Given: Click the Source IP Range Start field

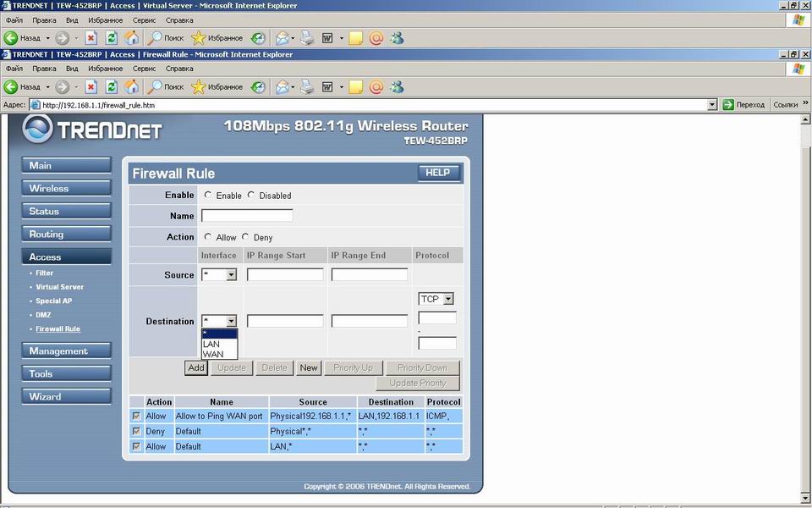Looking at the screenshot, I should point(285,274).
